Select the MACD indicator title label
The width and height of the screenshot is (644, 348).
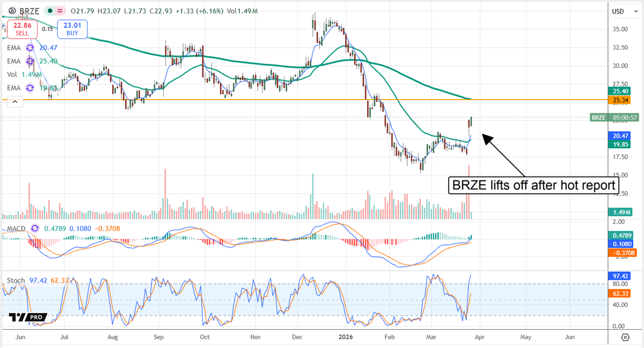pos(16,228)
